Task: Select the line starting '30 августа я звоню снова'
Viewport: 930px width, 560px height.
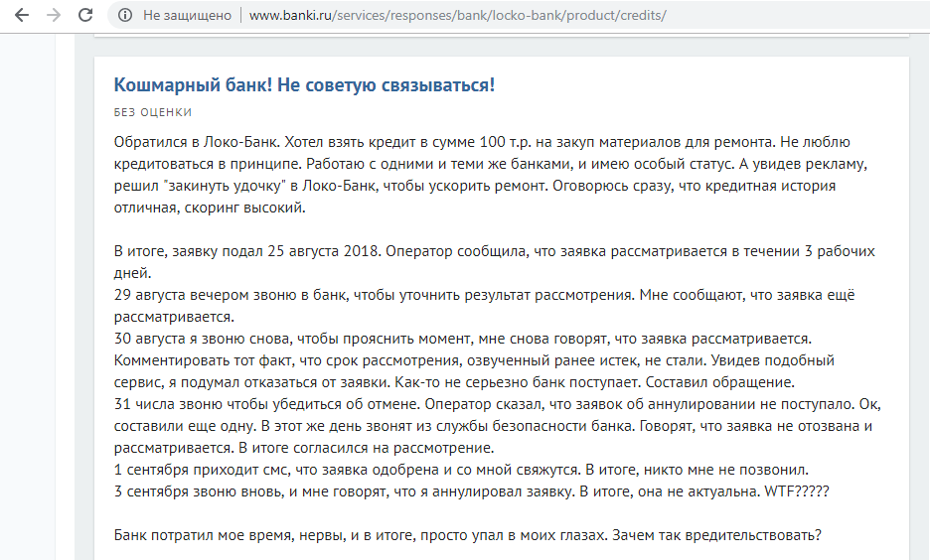Action: tap(475, 360)
